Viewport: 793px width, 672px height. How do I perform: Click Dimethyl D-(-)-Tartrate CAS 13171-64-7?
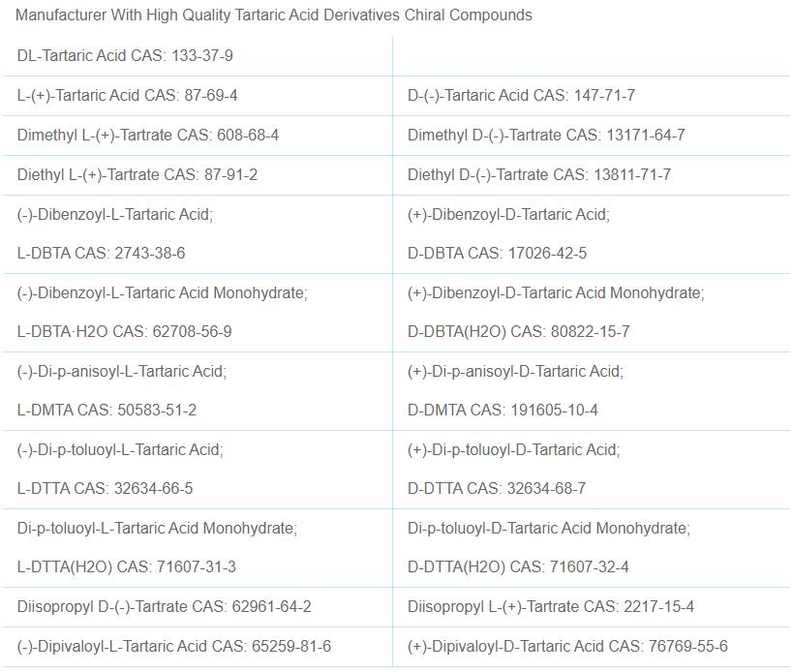[545, 136]
